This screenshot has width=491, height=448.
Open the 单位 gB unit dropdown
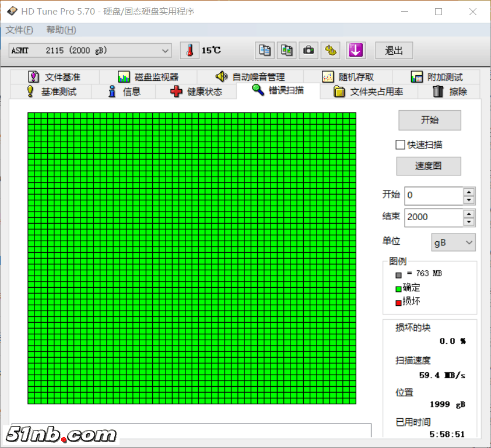[x=453, y=242]
